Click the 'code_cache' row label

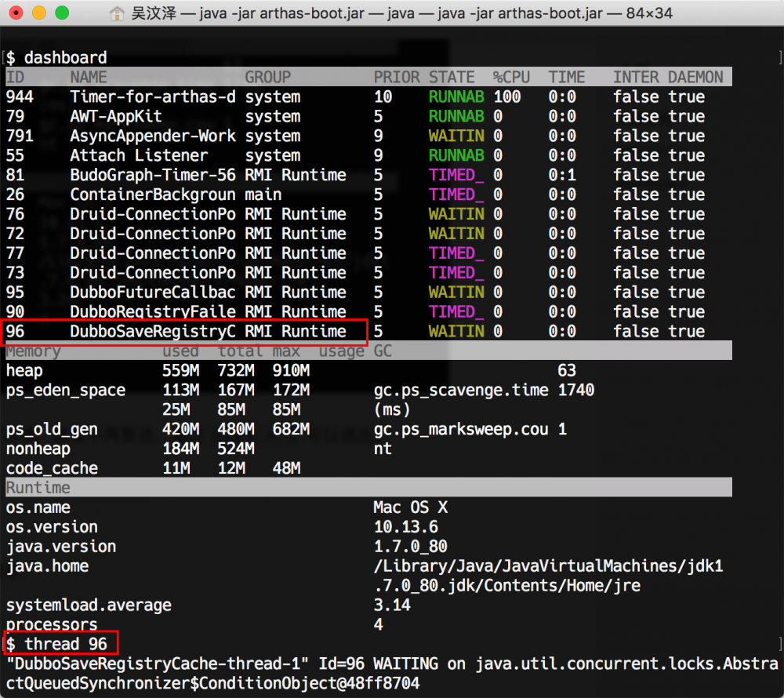point(52,468)
